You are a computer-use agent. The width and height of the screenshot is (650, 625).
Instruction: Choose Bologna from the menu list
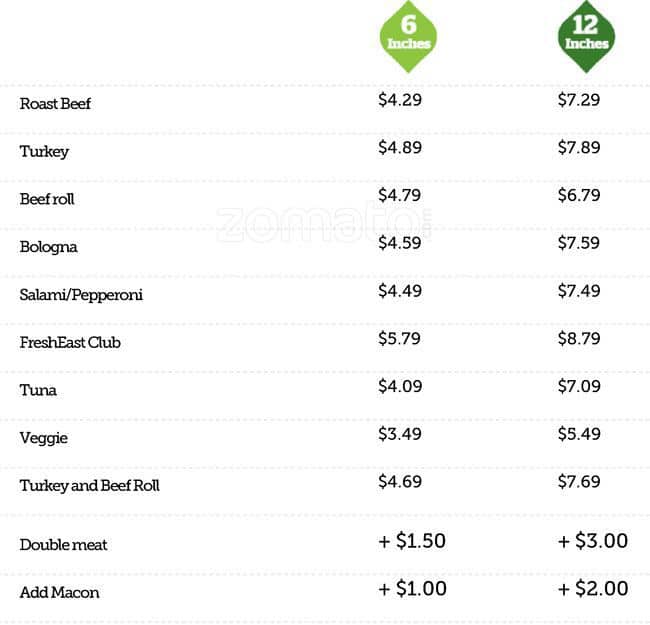(x=48, y=247)
